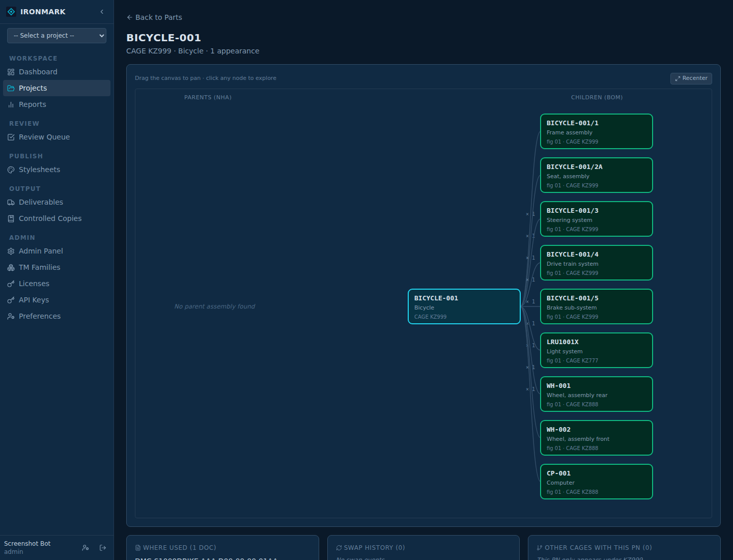
Task: Collapse the sidebar with the chevron
Action: [x=102, y=12]
